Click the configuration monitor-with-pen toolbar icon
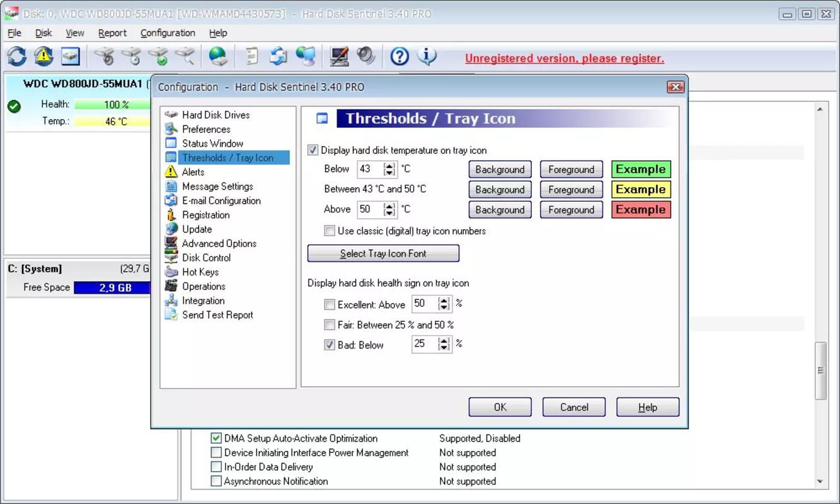This screenshot has width=840, height=504. click(x=339, y=56)
